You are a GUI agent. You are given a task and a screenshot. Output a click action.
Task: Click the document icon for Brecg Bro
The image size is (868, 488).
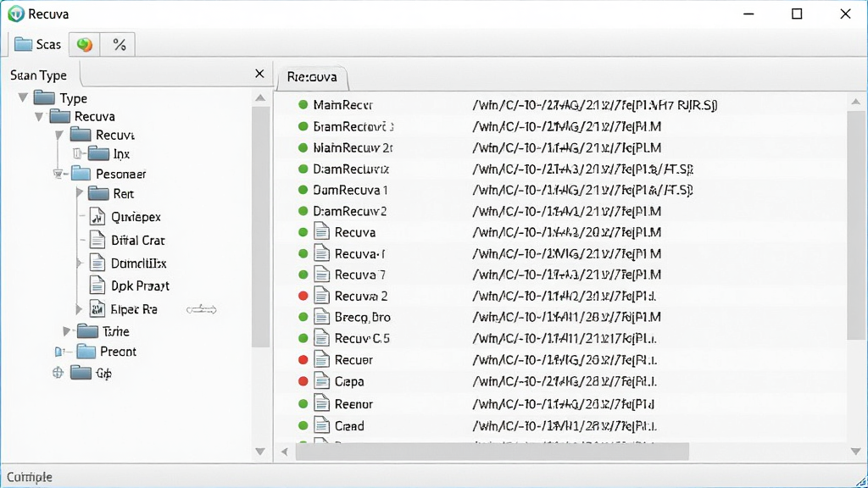pyautogui.click(x=321, y=317)
